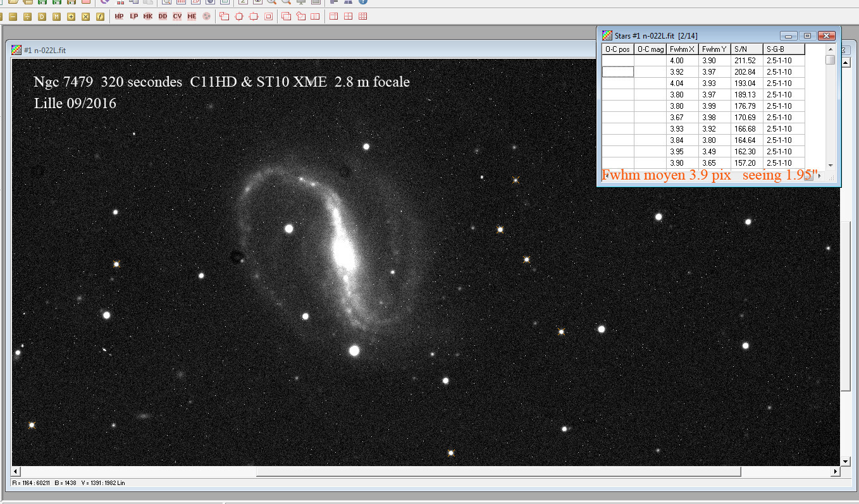The width and height of the screenshot is (859, 504).
Task: Click the DD toolbar icon
Action: coord(163,16)
